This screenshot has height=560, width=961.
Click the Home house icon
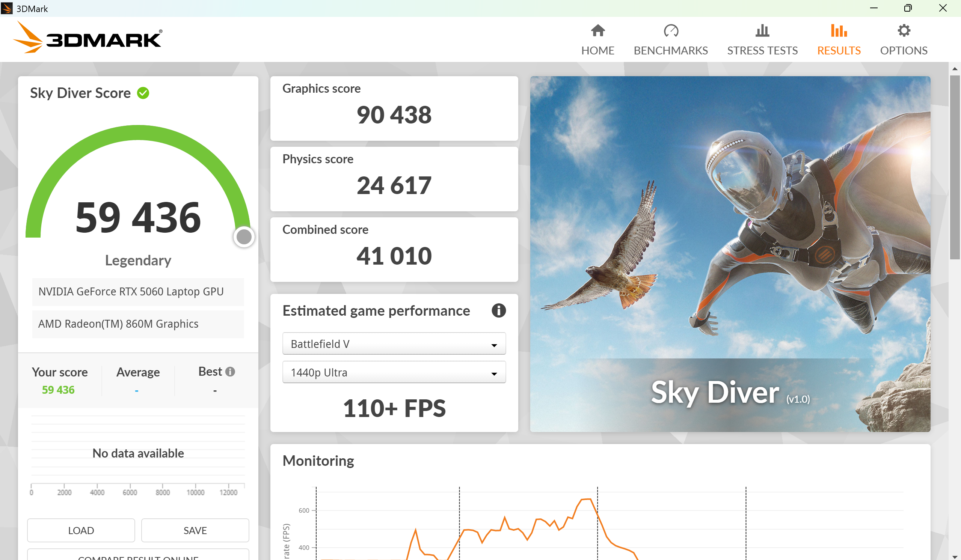pos(597,30)
